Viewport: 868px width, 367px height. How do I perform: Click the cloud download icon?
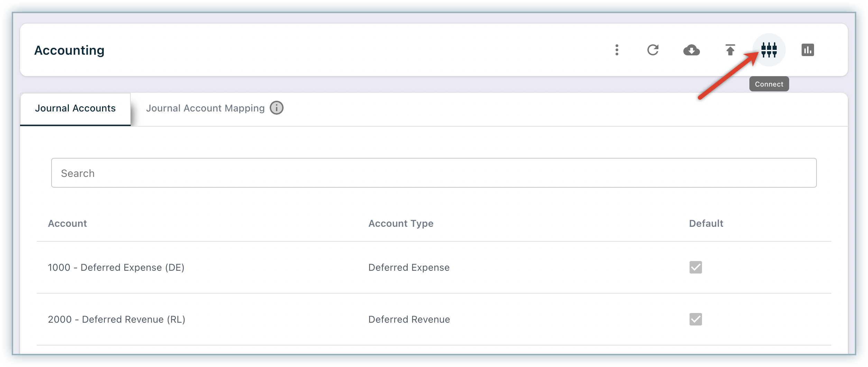(691, 50)
